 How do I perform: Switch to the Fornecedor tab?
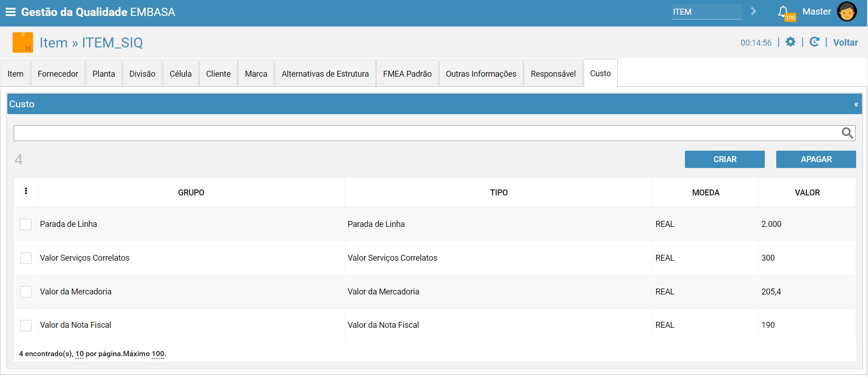click(x=58, y=73)
